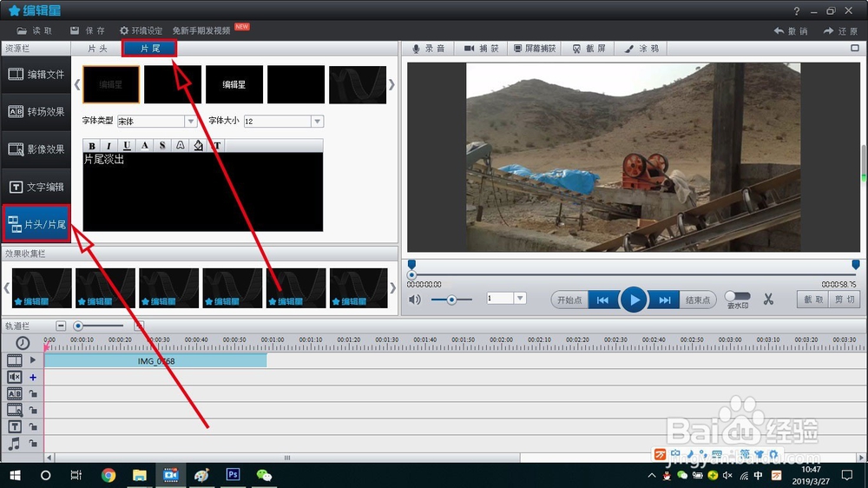Screen dimensions: 868x488
Task: Click the 读取 load button
Action: pyautogui.click(x=35, y=31)
